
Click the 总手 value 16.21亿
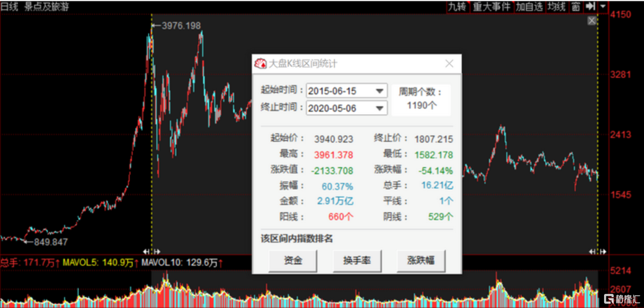click(x=437, y=186)
